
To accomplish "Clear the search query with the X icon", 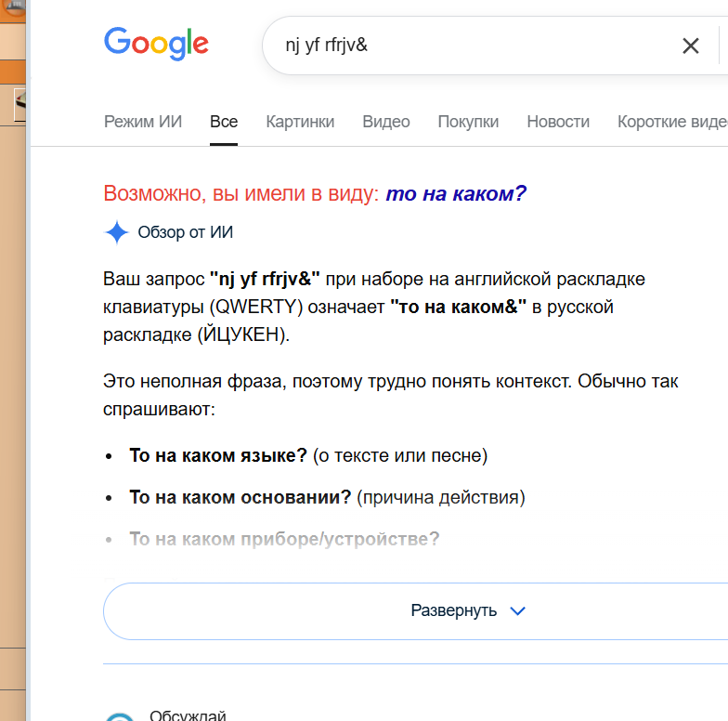I will (691, 46).
